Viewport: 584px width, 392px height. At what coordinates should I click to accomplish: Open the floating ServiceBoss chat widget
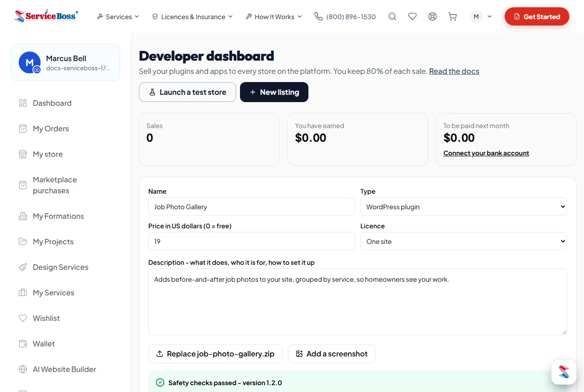click(x=564, y=372)
